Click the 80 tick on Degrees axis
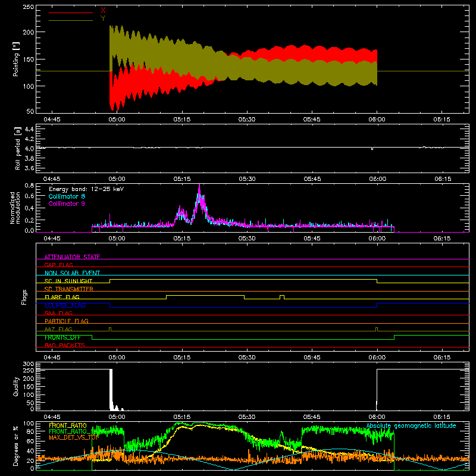Viewport: 476px width, 476px height. coord(30,431)
